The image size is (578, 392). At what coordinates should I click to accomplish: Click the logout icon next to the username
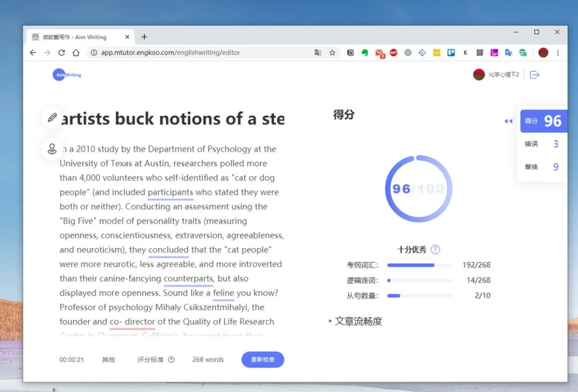coord(535,75)
